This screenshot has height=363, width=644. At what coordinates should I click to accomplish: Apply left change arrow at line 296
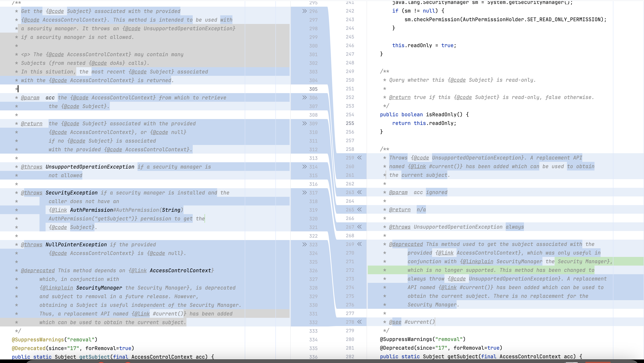click(304, 11)
